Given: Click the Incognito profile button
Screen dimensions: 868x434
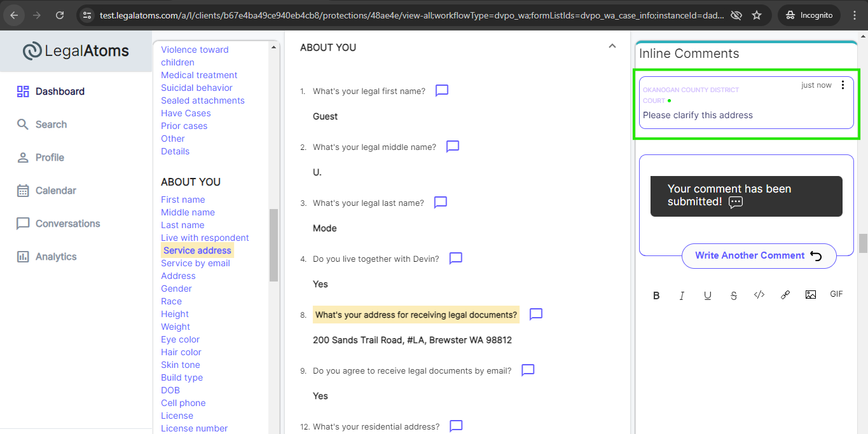Looking at the screenshot, I should pyautogui.click(x=809, y=15).
